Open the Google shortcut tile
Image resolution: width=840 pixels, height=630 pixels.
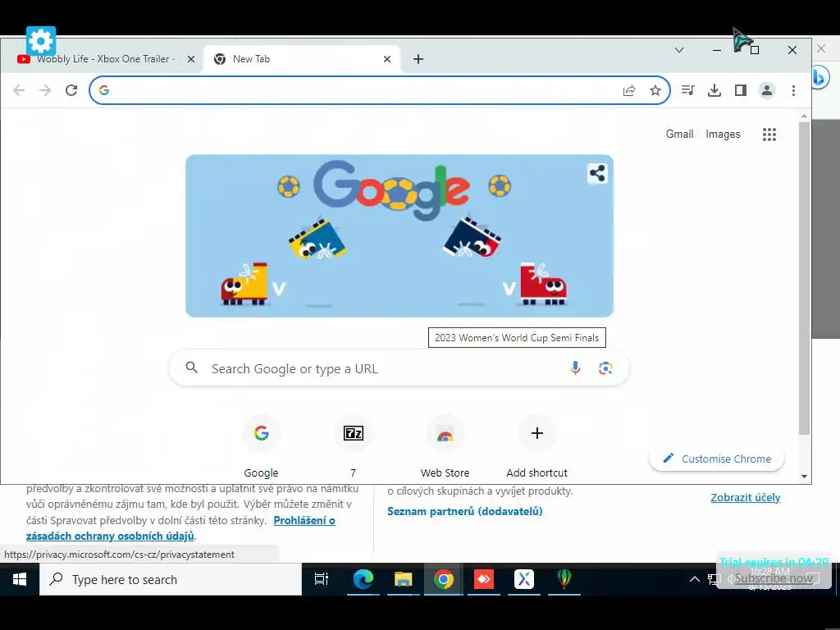262,445
